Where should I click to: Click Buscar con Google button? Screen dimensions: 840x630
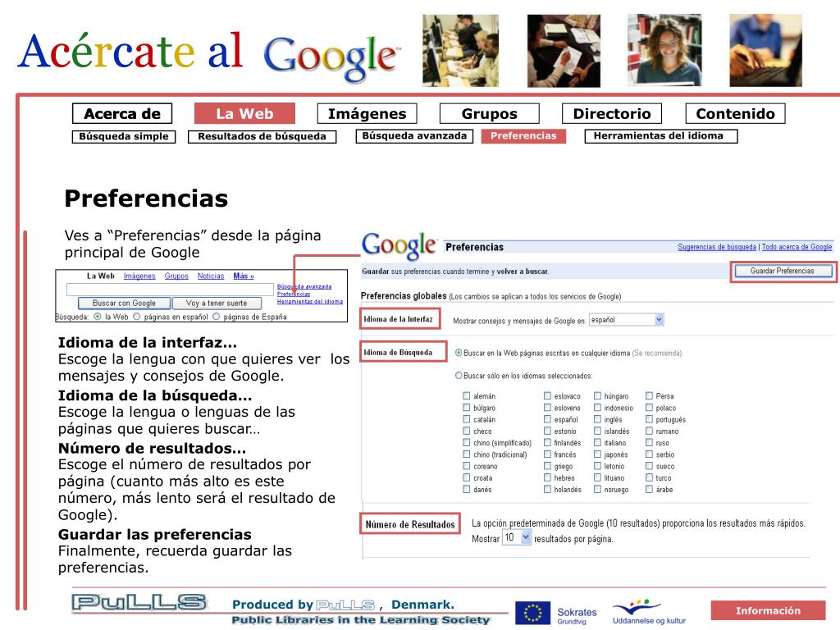pyautogui.click(x=125, y=304)
